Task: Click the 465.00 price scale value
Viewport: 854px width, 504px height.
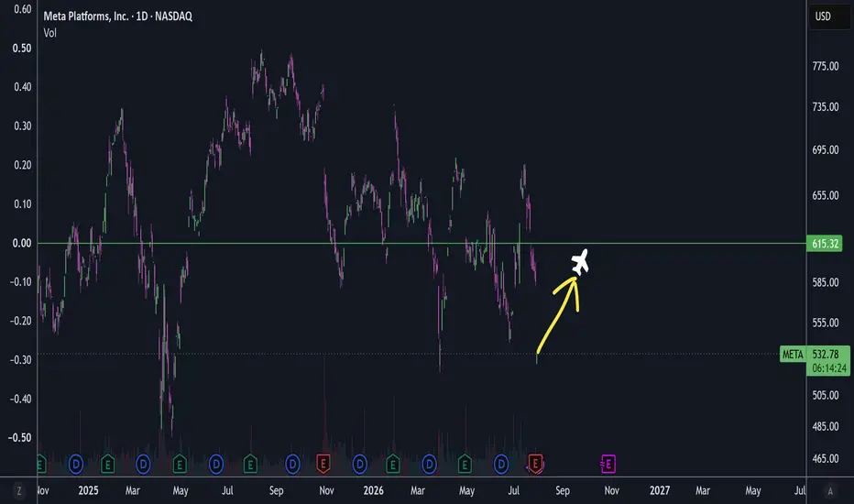Action: click(825, 459)
